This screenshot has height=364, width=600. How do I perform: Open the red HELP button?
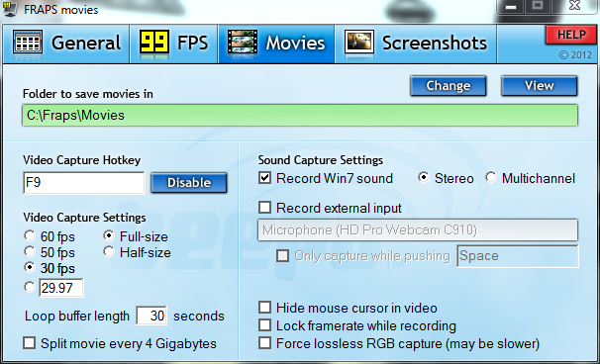pos(571,35)
